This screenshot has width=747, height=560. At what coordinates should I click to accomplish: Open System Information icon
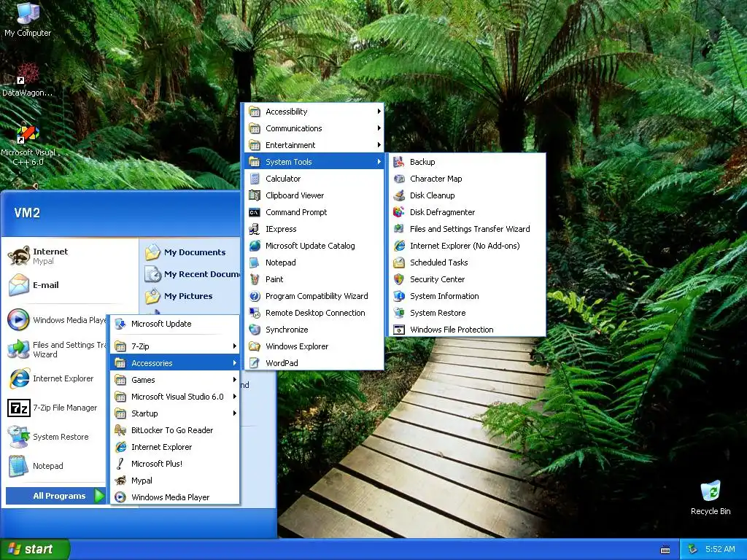tap(399, 296)
